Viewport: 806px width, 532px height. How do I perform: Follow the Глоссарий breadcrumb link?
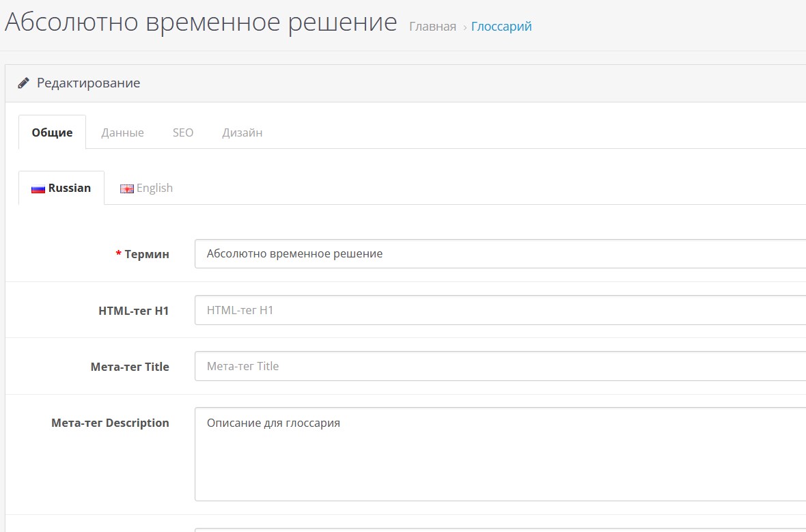tap(501, 27)
